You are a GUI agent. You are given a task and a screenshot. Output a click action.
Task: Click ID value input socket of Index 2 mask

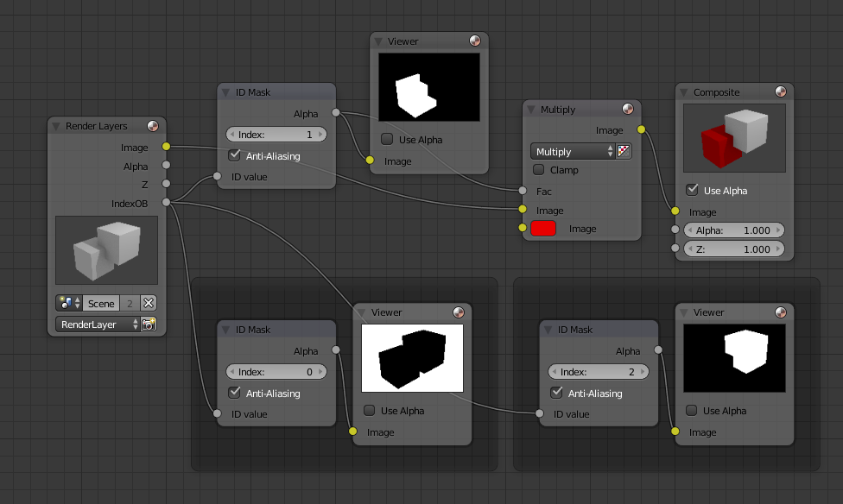point(539,413)
